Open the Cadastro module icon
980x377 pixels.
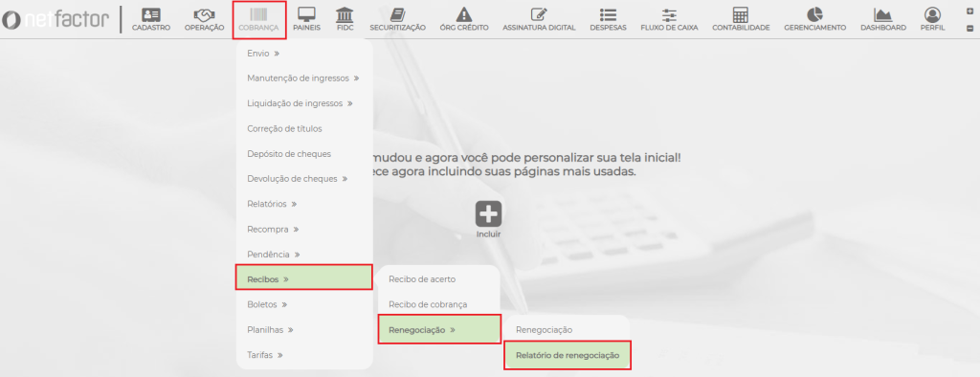tap(150, 15)
